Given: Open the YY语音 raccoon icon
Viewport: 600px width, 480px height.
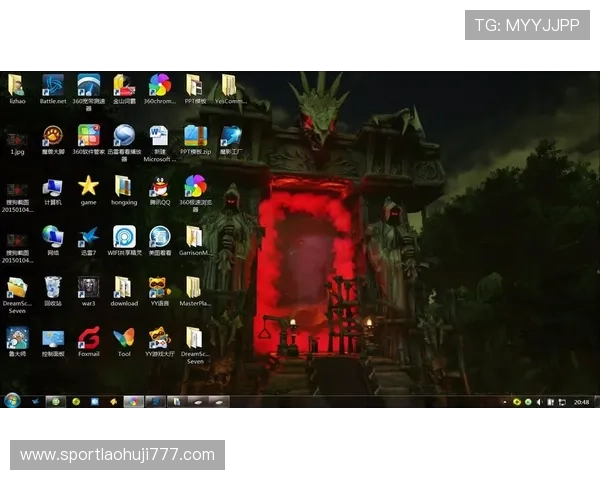Looking at the screenshot, I should [158, 288].
